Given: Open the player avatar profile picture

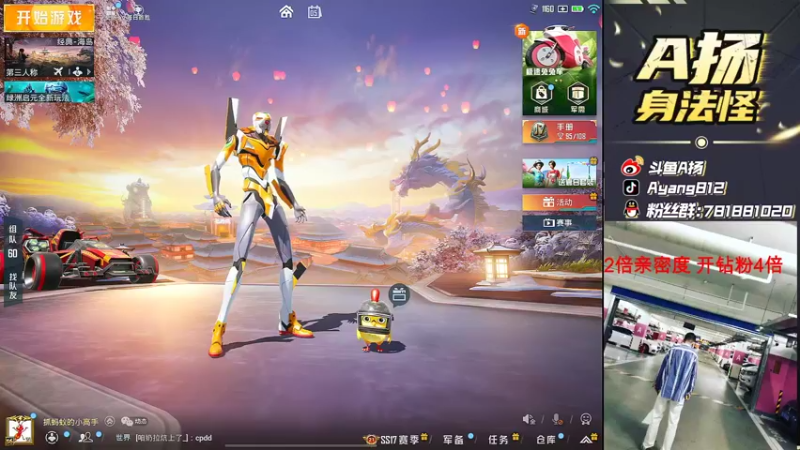Looking at the screenshot, I should click(x=19, y=430).
